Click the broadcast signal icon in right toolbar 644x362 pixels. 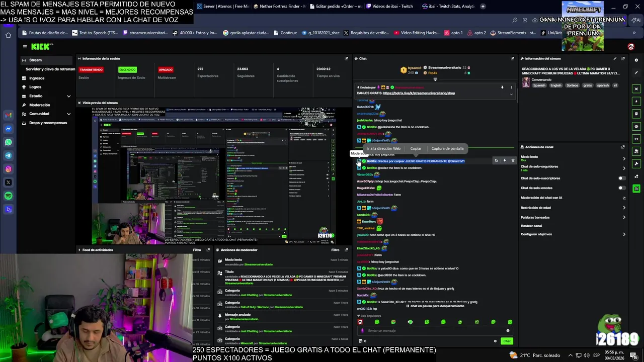636,139
